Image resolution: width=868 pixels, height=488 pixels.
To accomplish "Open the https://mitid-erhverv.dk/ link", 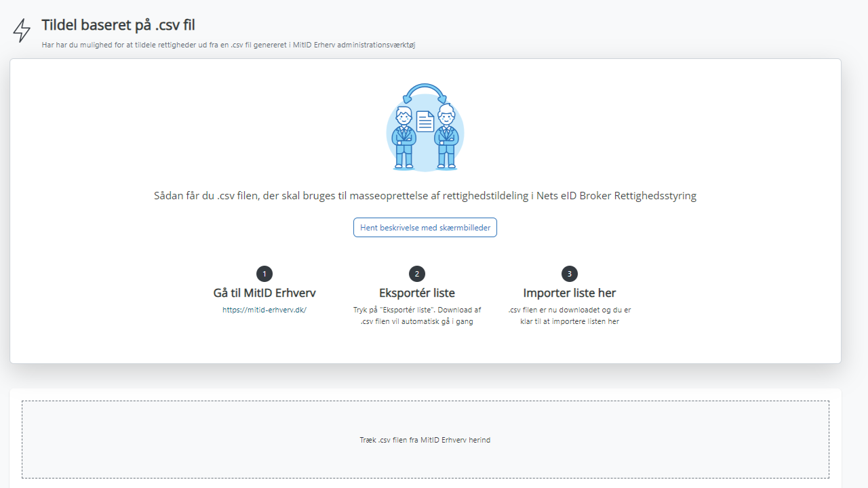I will (x=264, y=310).
